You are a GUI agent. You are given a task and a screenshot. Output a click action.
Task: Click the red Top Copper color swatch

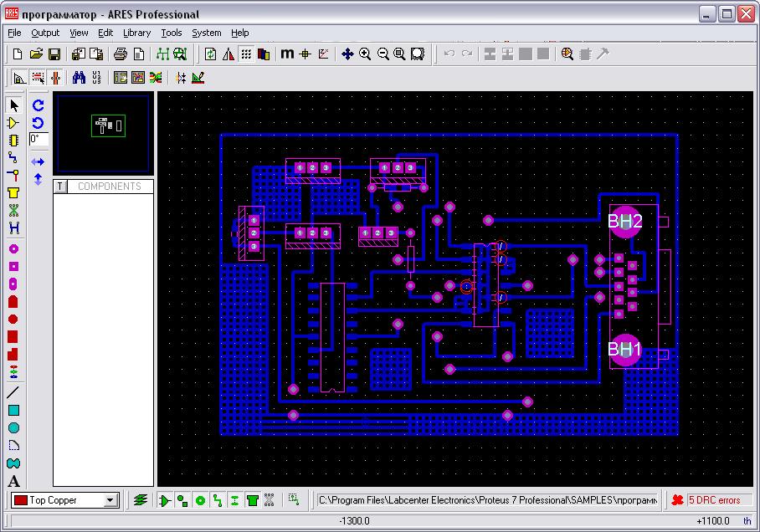tap(20, 500)
